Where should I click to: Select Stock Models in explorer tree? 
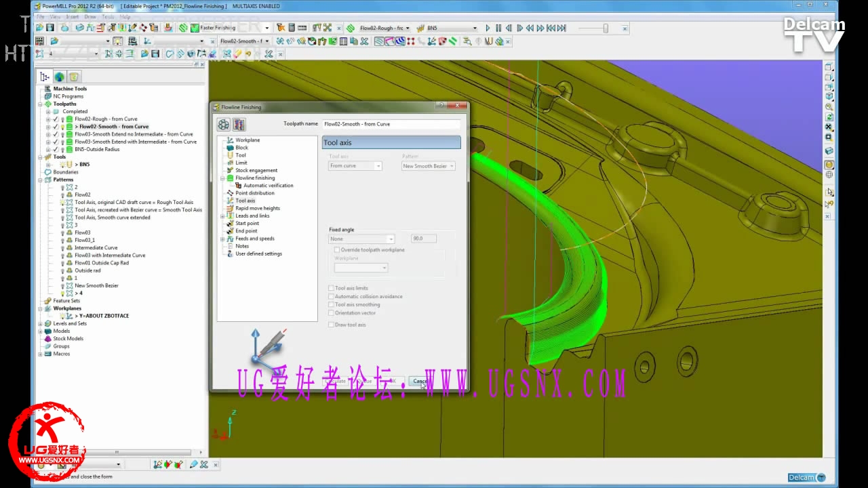68,339
